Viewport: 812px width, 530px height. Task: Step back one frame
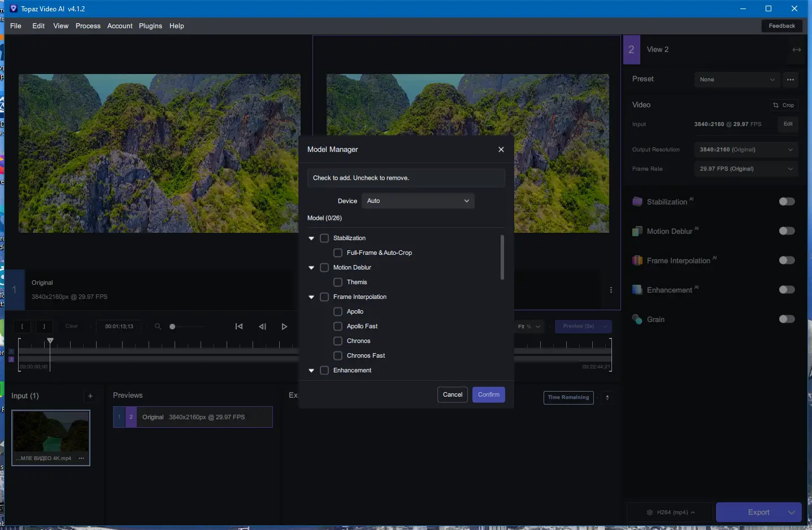pos(262,327)
